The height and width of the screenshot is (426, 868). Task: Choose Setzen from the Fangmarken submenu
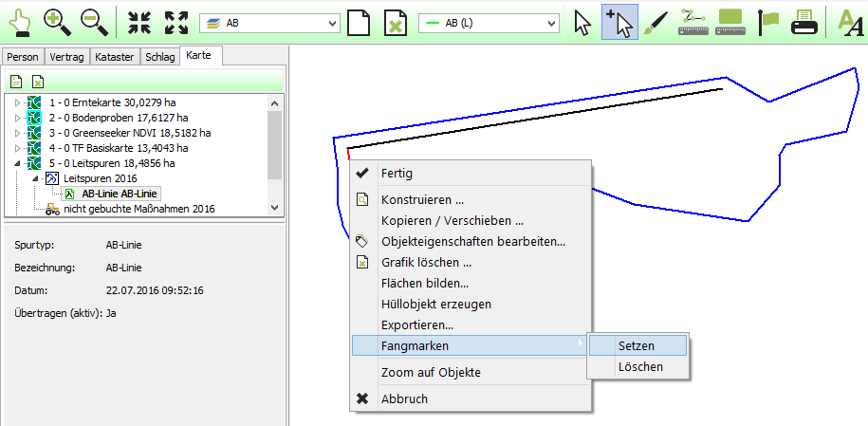(x=636, y=346)
